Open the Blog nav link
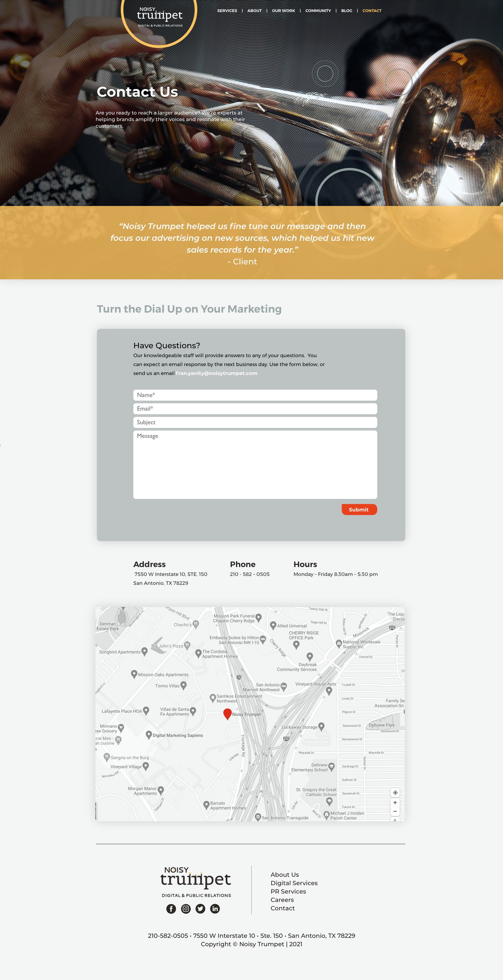Screen dimensions: 503x980 (x=346, y=11)
